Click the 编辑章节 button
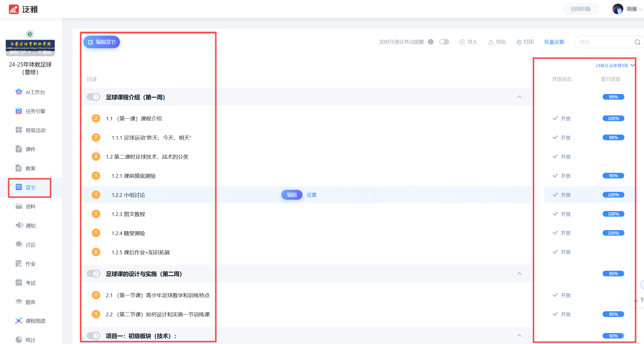Image resolution: width=644 pixels, height=344 pixels. (102, 42)
